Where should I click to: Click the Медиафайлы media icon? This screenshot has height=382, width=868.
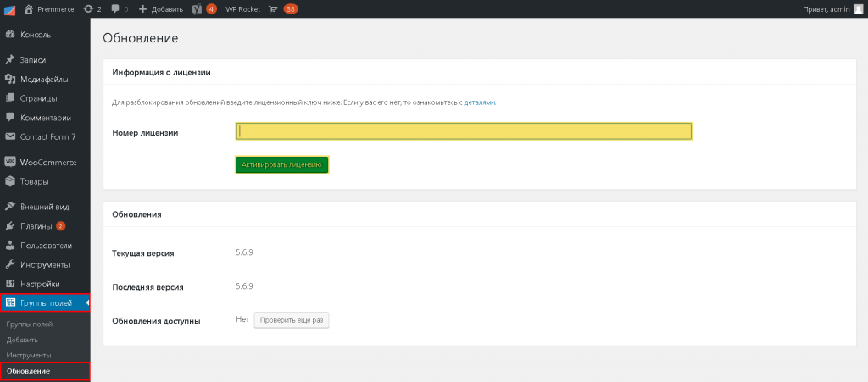coord(9,79)
